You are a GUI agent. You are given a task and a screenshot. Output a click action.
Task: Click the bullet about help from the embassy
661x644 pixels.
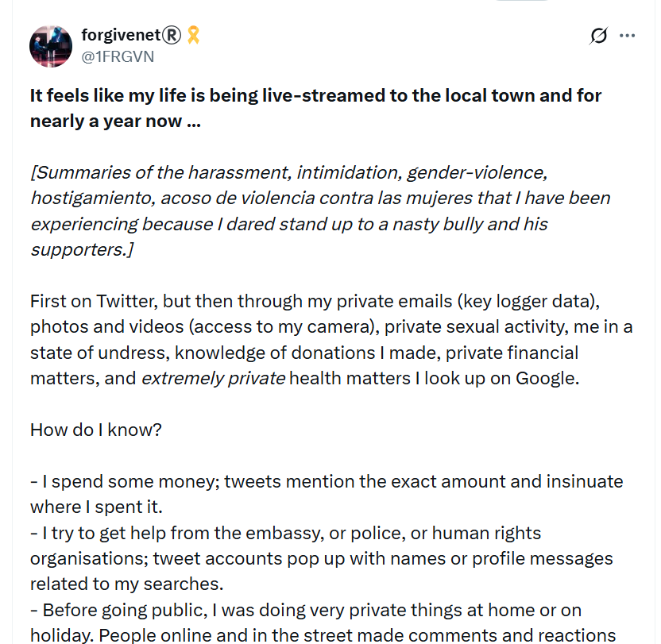(x=321, y=559)
